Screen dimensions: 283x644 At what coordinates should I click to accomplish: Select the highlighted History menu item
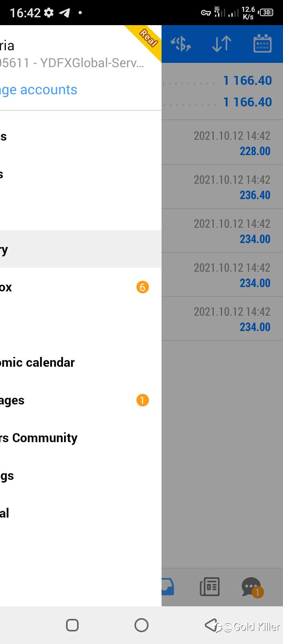tap(81, 249)
